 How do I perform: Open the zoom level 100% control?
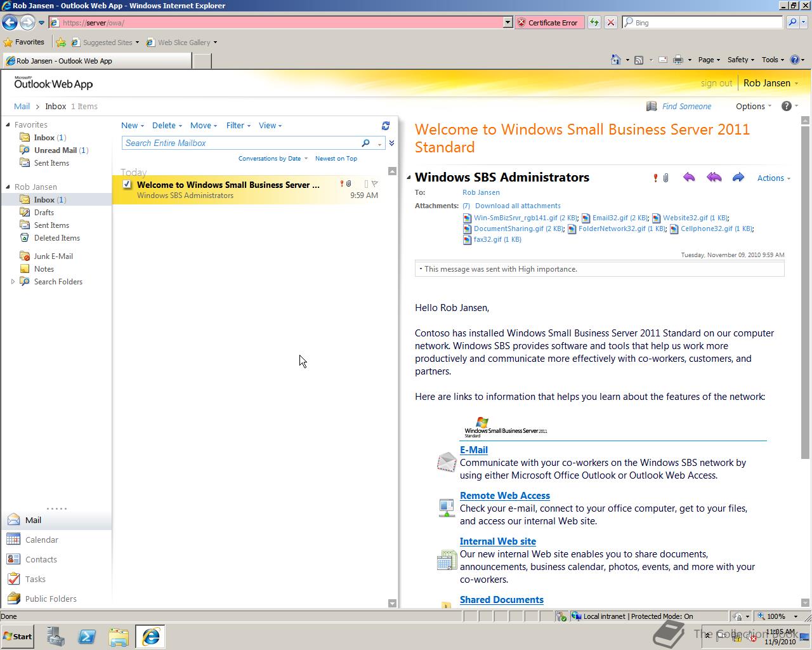click(x=779, y=616)
